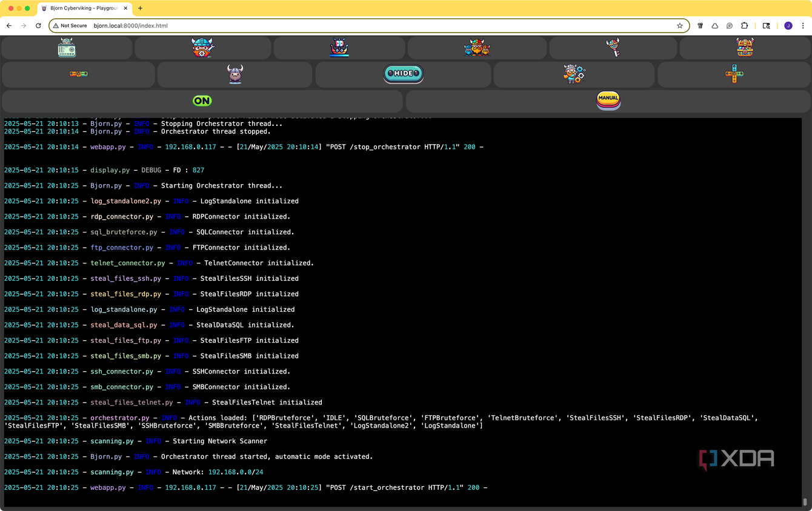This screenshot has width=812, height=511.
Task: Click the cloud extension icon in the toolbar
Action: [715, 26]
